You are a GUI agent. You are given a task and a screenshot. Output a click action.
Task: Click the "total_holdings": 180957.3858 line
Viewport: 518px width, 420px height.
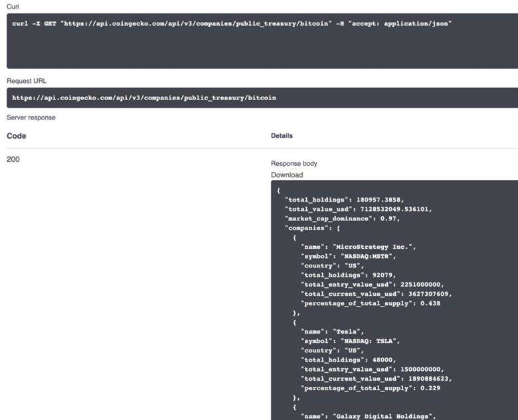[x=344, y=200]
